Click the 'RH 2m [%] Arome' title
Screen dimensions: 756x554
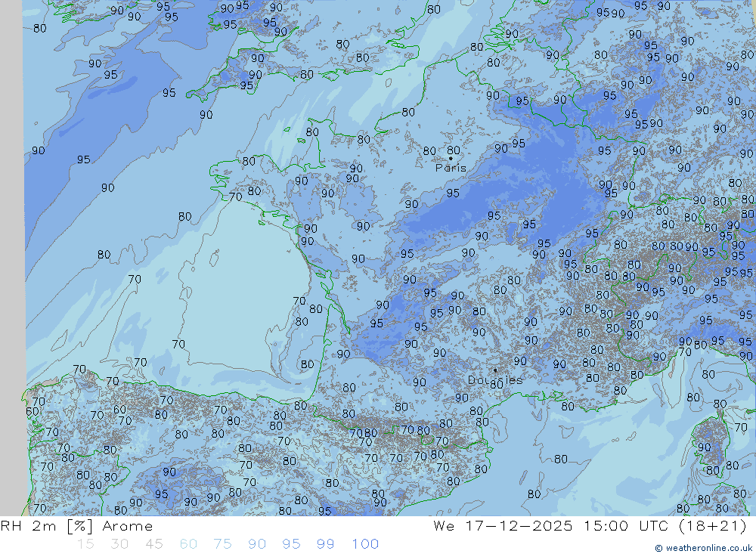coord(76,526)
